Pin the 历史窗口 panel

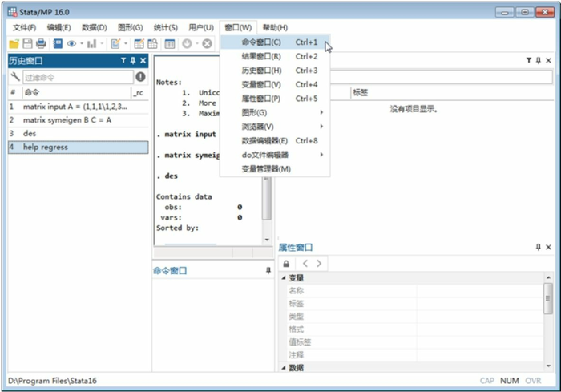(x=133, y=60)
